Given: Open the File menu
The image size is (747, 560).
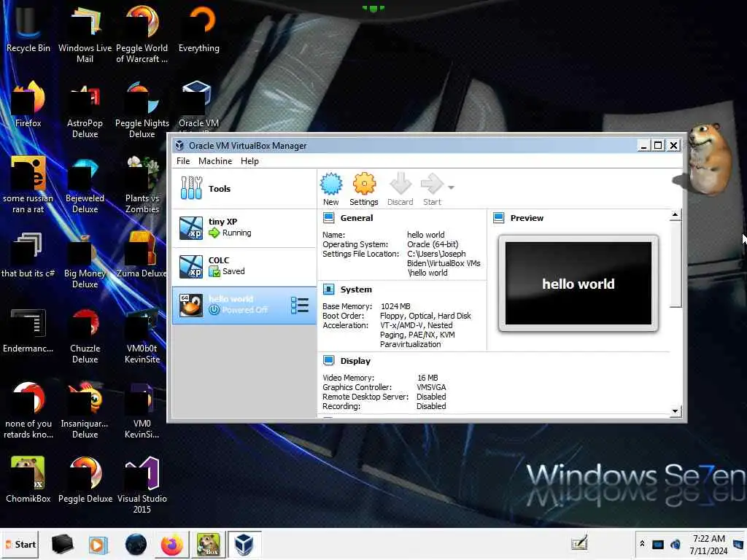Looking at the screenshot, I should 183,161.
